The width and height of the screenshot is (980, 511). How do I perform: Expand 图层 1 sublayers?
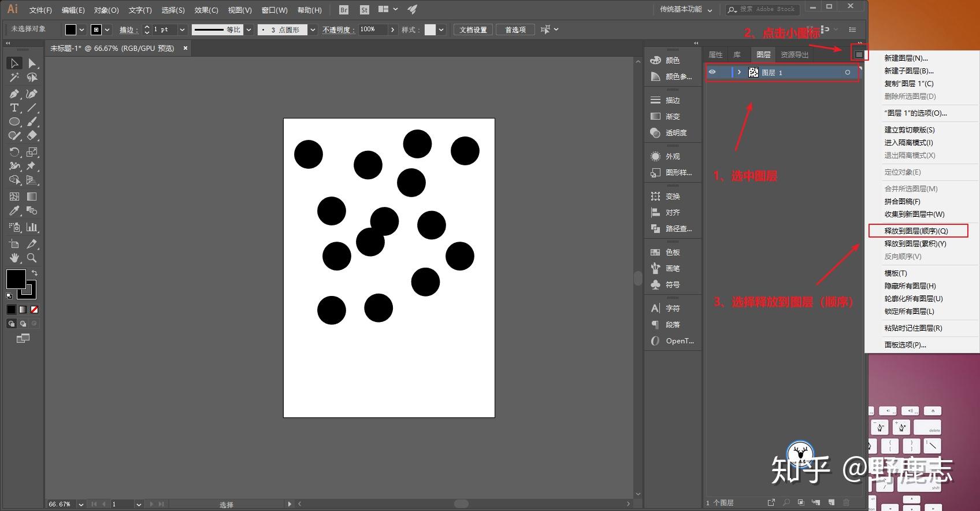(x=739, y=72)
